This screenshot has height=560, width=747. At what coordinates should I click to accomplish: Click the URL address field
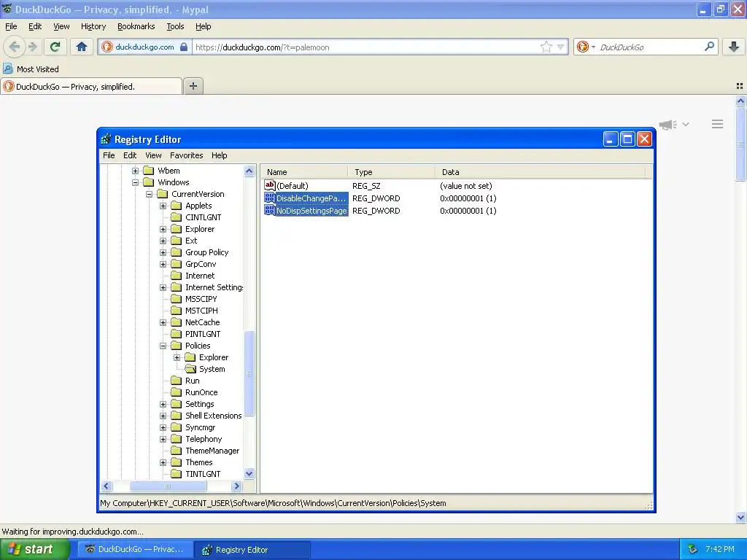click(x=366, y=47)
